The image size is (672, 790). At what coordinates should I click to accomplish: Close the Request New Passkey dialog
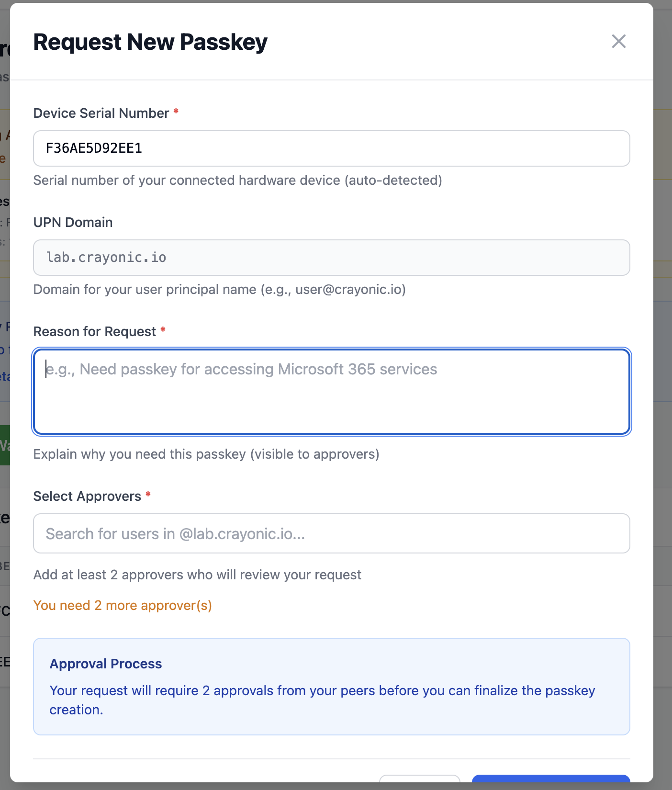(618, 42)
